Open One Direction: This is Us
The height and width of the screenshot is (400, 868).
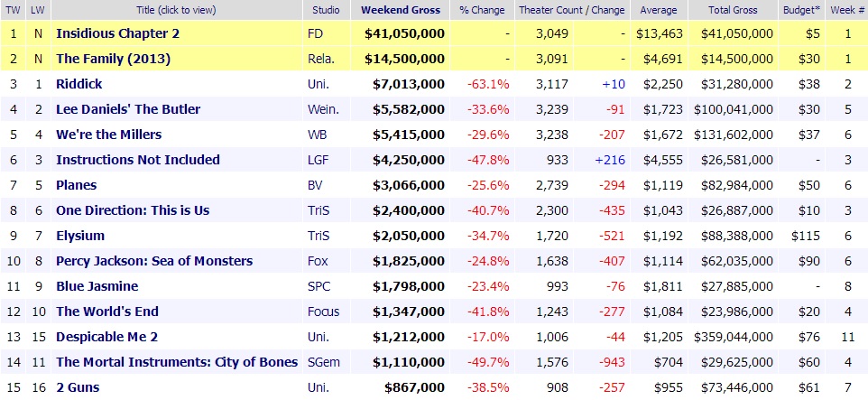[x=133, y=210]
